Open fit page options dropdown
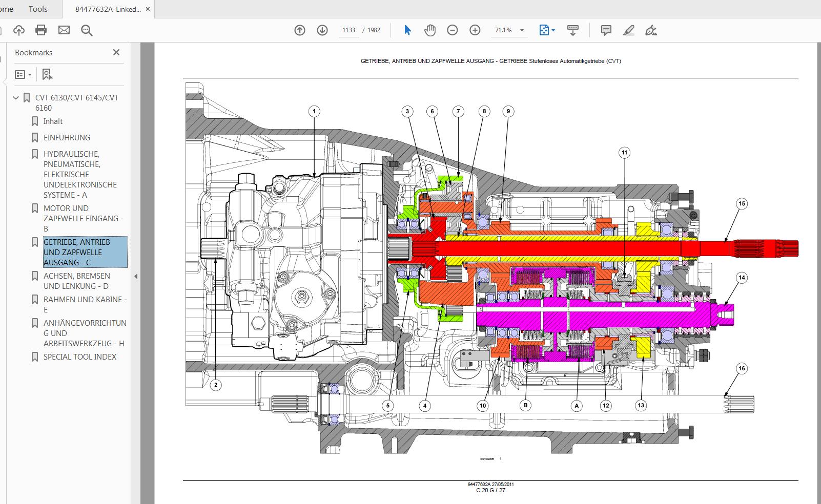This screenshot has width=821, height=504. coord(553,31)
